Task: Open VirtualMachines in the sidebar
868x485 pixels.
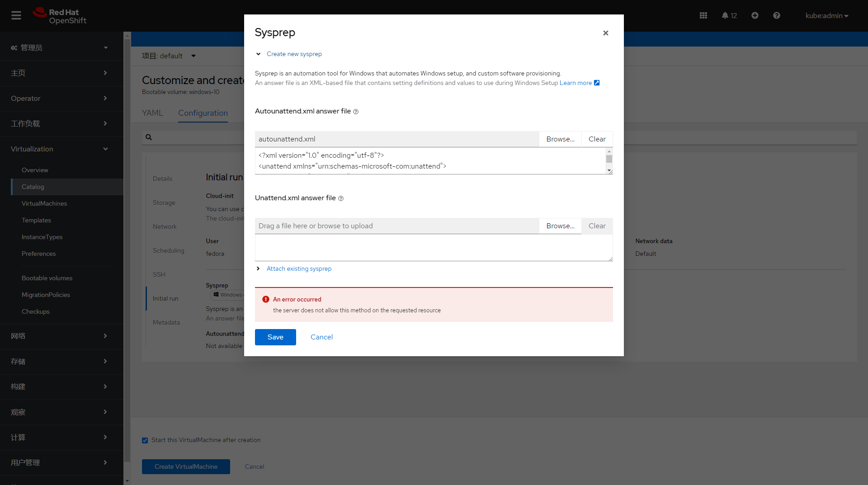Action: (x=44, y=203)
